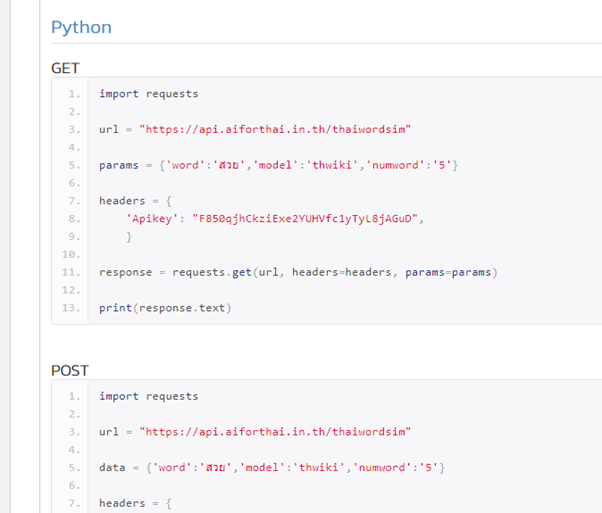Screen dimensions: 602x513
Task: Click line number 5 in the POST block
Action: 74,468
